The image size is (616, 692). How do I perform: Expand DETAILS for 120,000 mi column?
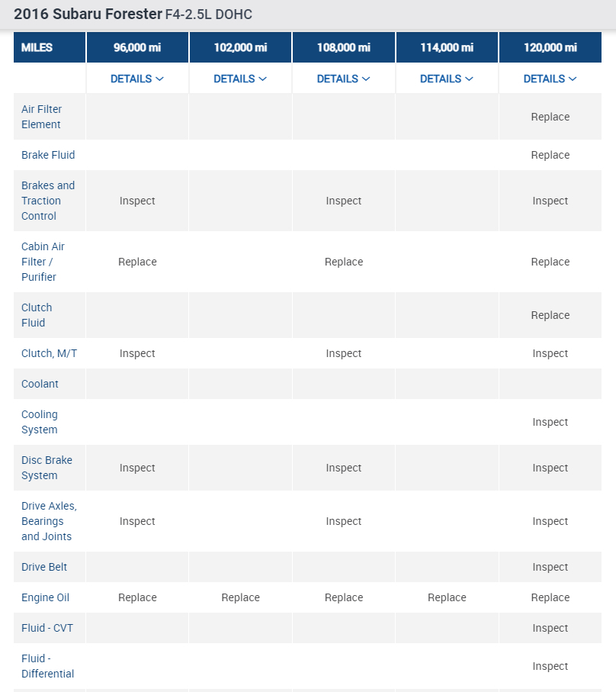point(550,79)
